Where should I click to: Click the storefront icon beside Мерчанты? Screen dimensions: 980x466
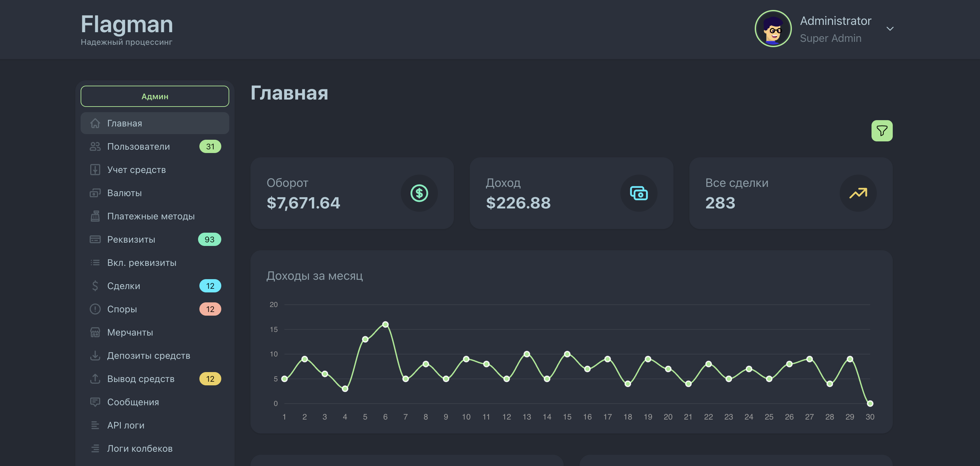click(x=95, y=332)
